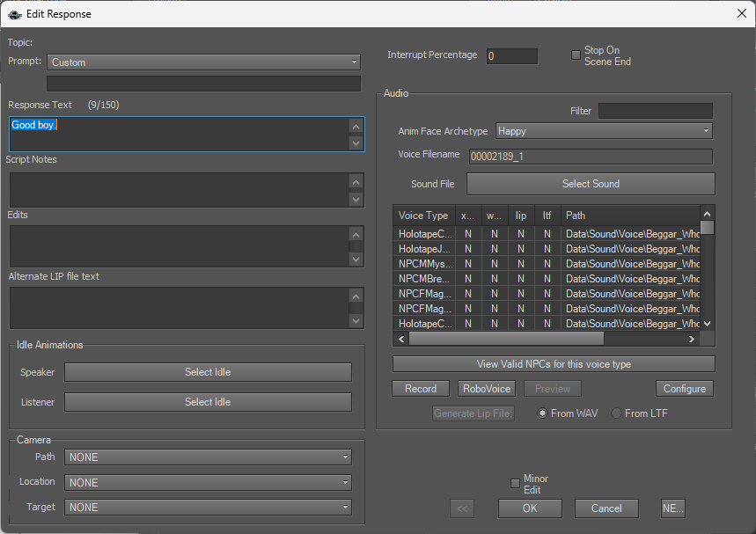This screenshot has width=756, height=534.
Task: Click the Configure button
Action: (x=684, y=389)
